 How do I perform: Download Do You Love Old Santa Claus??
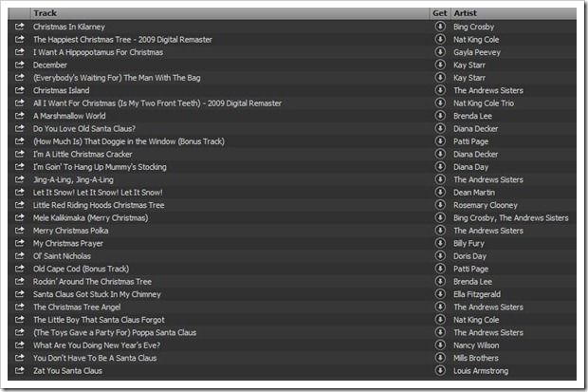pos(440,128)
